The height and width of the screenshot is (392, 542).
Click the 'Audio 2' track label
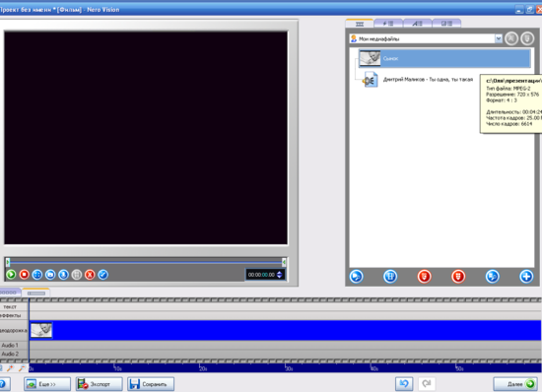(10, 354)
